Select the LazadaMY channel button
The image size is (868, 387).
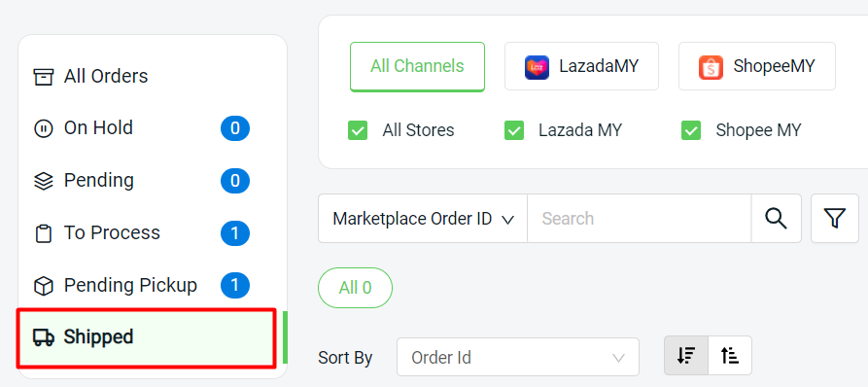(581, 66)
